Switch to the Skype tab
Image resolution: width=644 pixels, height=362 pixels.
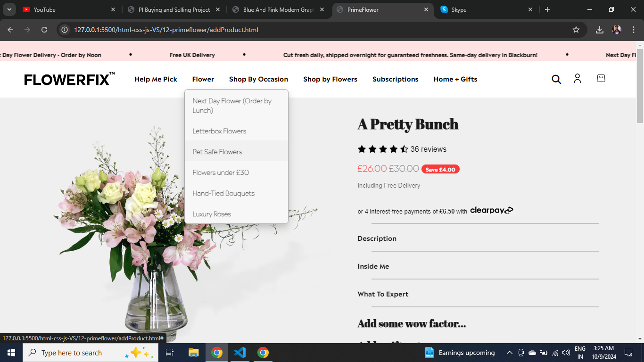[x=487, y=9]
